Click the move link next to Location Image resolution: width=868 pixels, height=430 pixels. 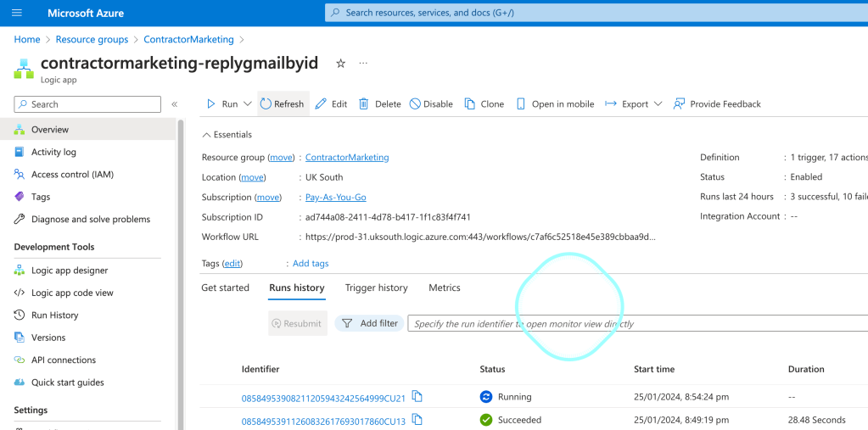point(252,177)
